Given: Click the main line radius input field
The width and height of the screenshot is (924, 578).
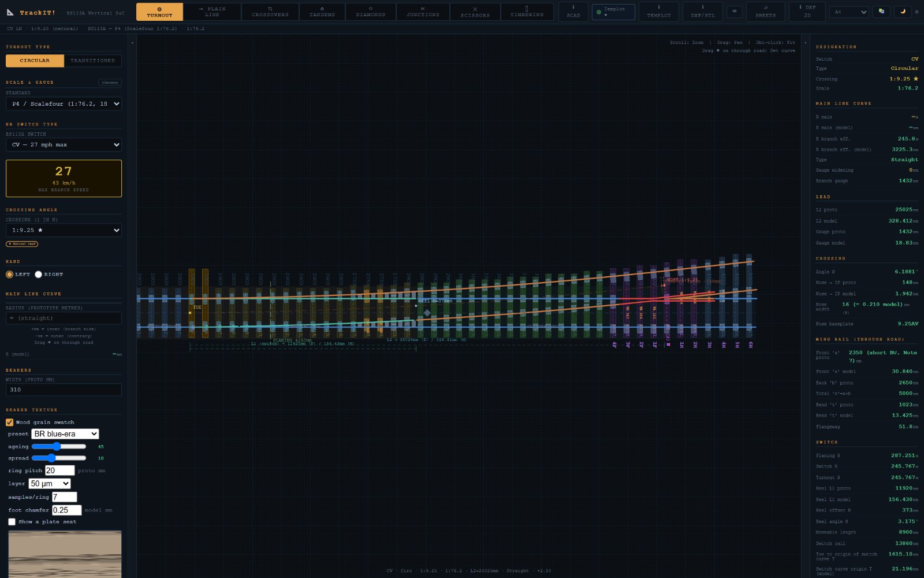Looking at the screenshot, I should tap(64, 318).
